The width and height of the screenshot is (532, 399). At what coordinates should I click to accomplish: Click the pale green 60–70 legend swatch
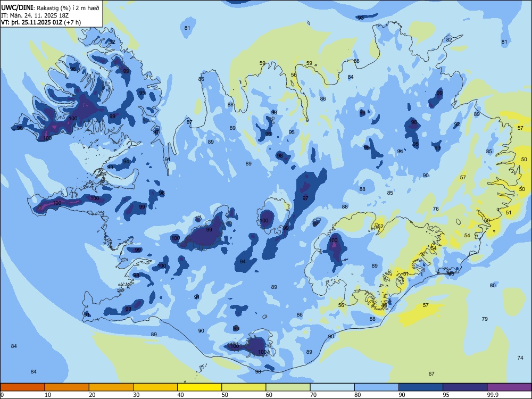click(x=288, y=387)
